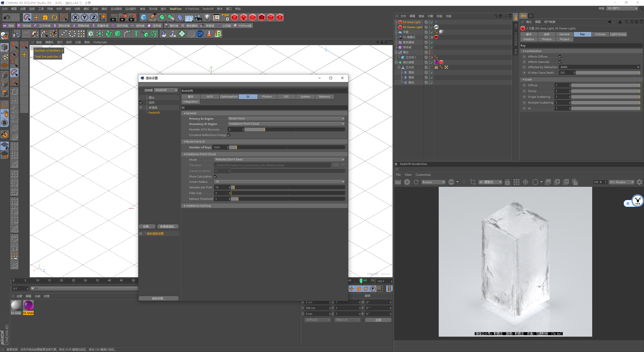Open RenderView settings gear icon
This screenshot has width=644, height=352.
[x=639, y=182]
